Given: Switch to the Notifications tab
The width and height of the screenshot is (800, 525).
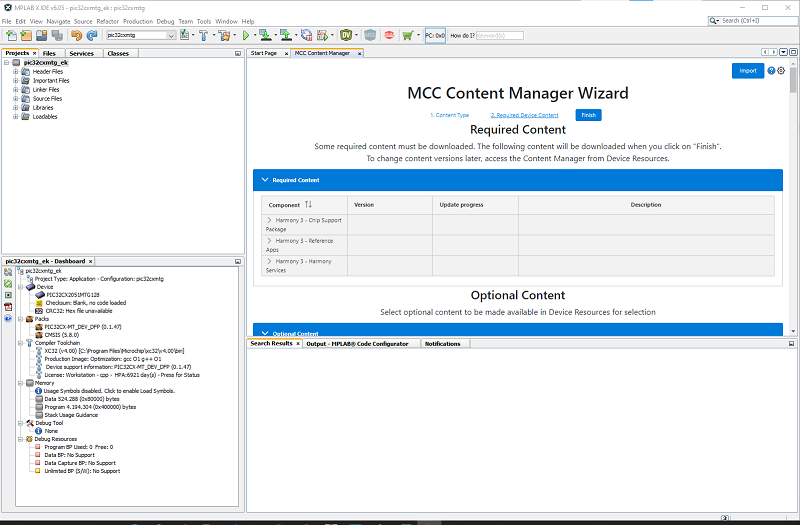Looking at the screenshot, I should (x=442, y=344).
